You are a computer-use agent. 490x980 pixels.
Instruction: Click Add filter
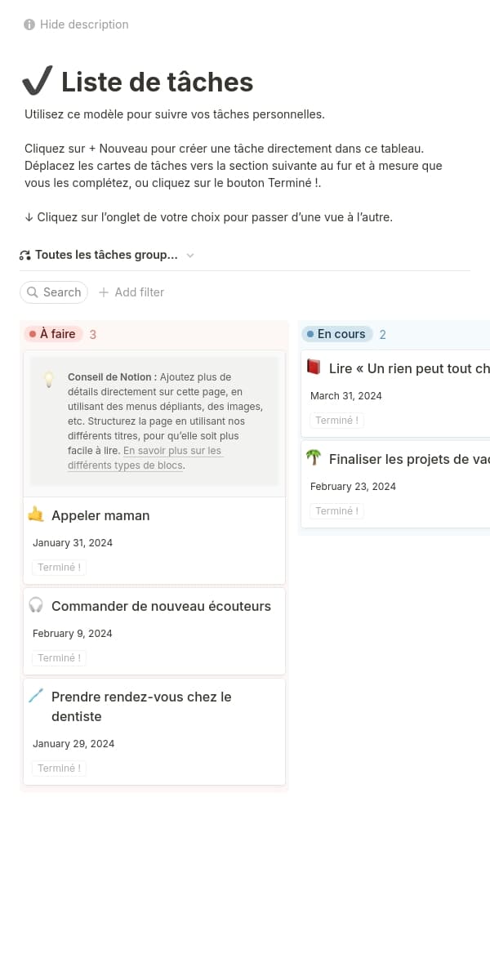[x=131, y=292]
